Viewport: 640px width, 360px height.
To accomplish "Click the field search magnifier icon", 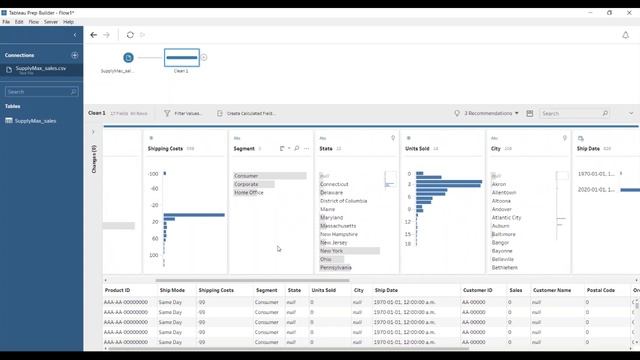I will point(605,113).
